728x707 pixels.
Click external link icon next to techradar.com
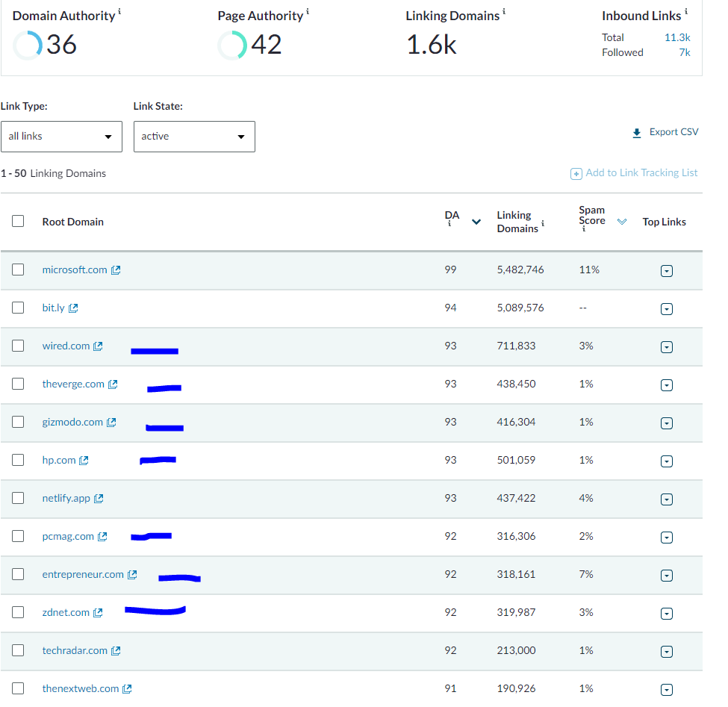coord(116,651)
